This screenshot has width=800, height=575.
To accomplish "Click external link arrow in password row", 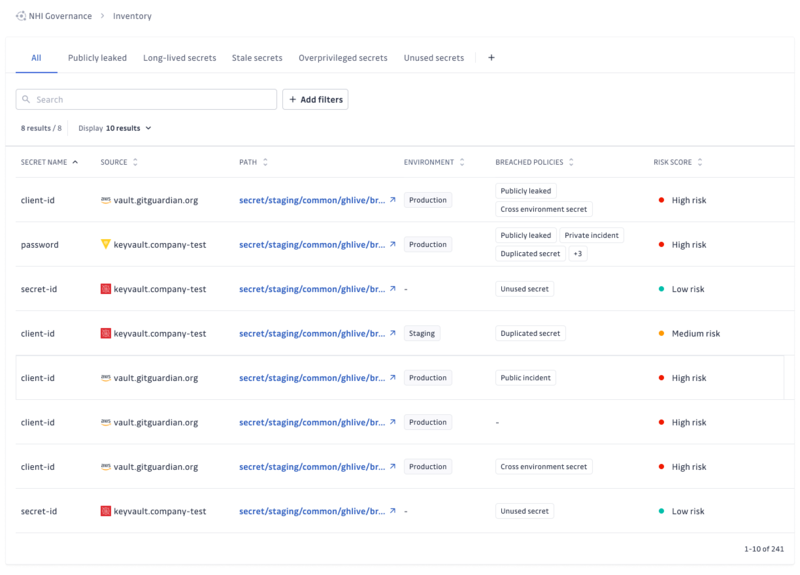I will (x=393, y=244).
